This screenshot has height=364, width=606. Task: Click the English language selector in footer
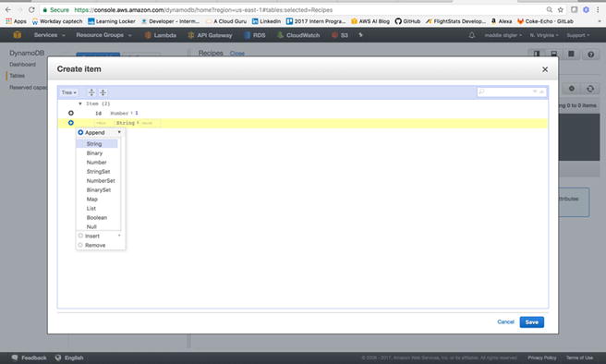[69, 358]
